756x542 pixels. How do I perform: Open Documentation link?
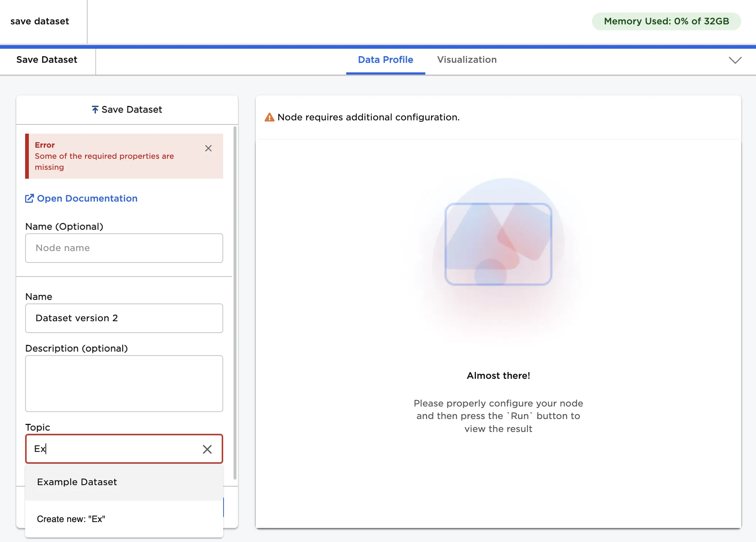[87, 199]
